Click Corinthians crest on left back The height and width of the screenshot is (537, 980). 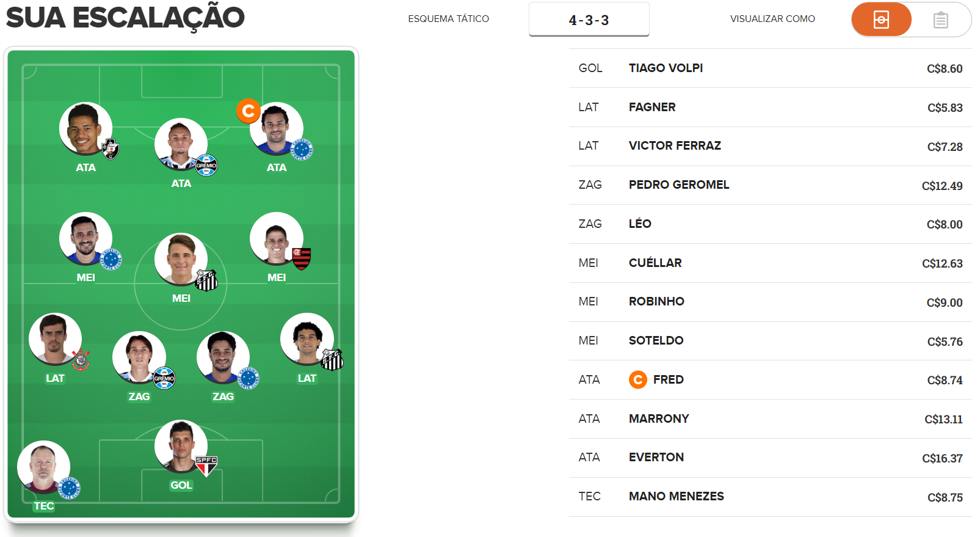[81, 360]
